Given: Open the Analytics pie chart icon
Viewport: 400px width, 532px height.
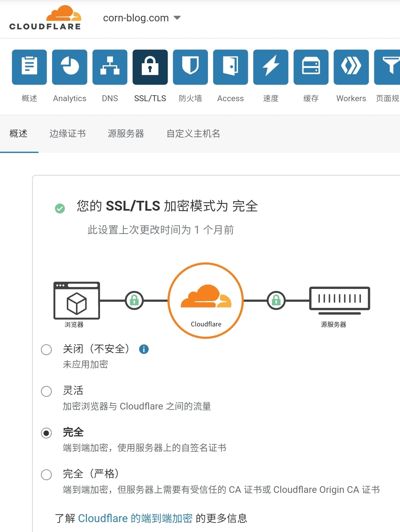Looking at the screenshot, I should coord(70,67).
